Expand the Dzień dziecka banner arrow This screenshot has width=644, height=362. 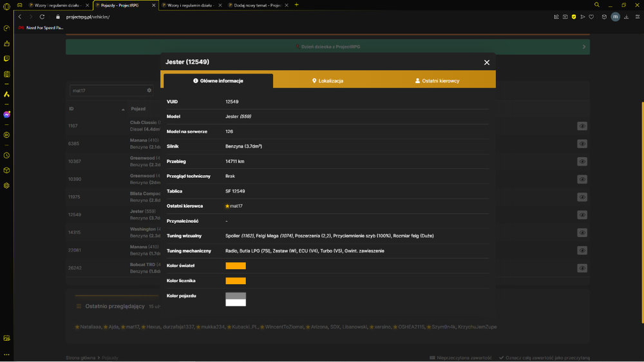point(584,47)
